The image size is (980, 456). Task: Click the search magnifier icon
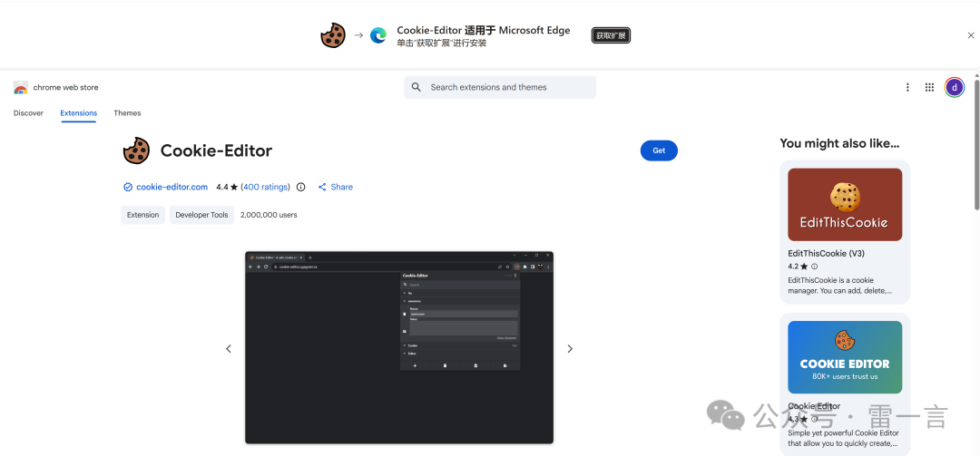click(x=416, y=87)
